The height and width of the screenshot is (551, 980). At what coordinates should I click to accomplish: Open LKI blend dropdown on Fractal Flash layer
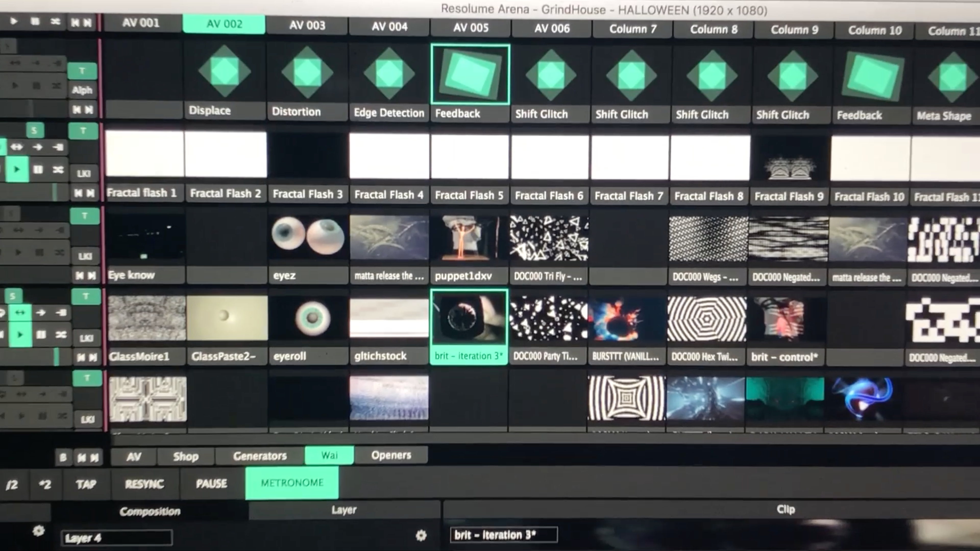pyautogui.click(x=84, y=174)
